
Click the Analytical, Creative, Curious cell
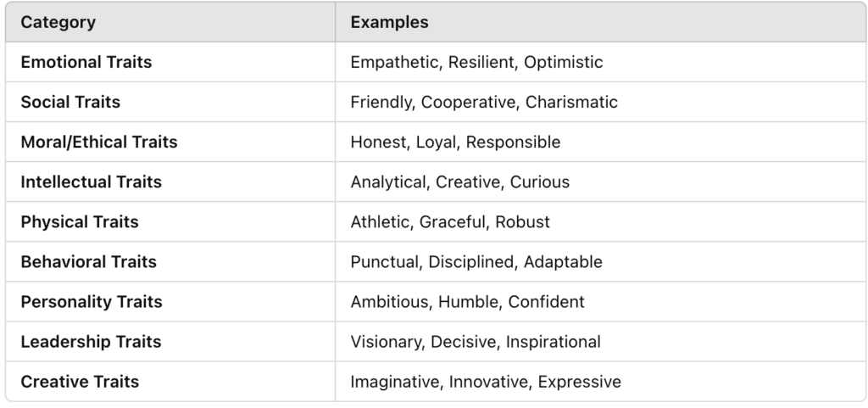460,182
